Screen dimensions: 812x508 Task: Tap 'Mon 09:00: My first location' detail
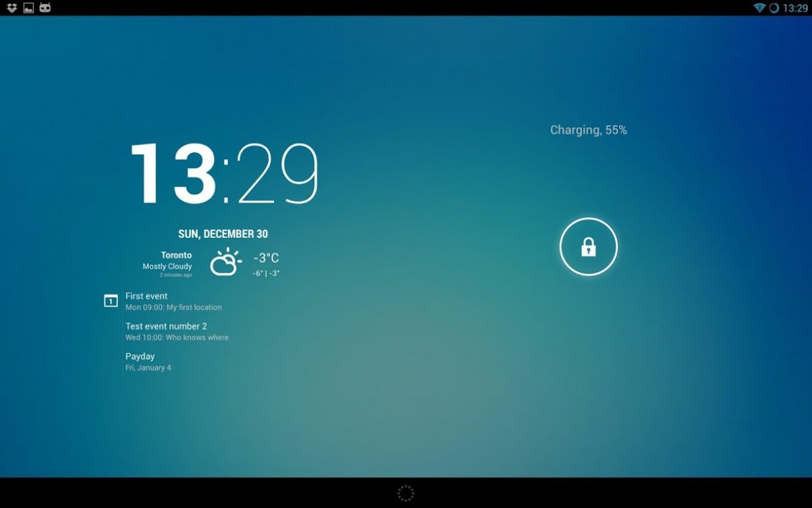(x=173, y=308)
